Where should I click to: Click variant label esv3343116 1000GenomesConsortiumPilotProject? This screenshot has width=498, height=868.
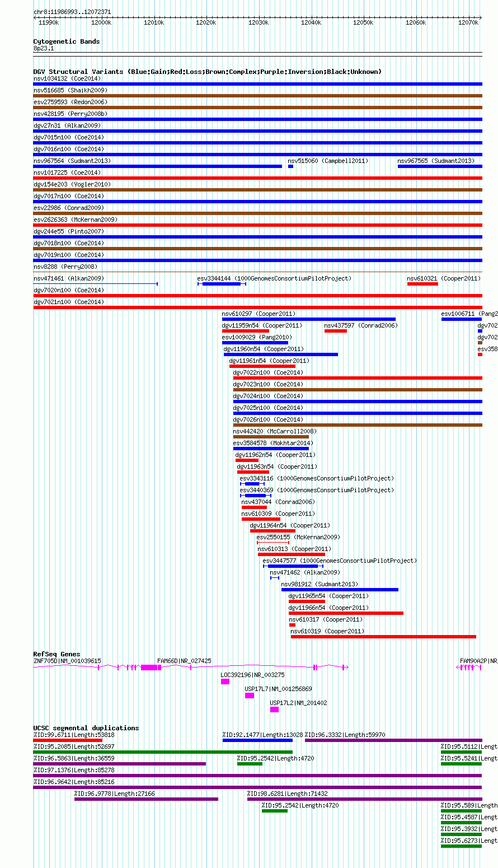pyautogui.click(x=317, y=478)
